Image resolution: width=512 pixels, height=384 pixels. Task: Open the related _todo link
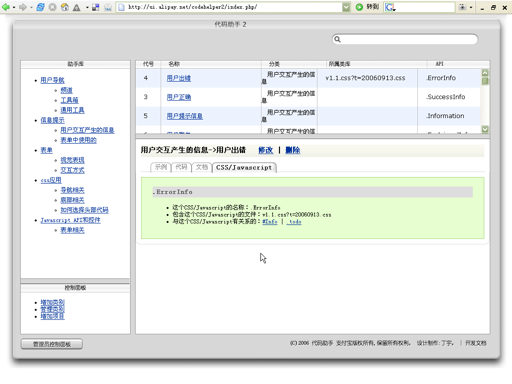click(x=294, y=222)
